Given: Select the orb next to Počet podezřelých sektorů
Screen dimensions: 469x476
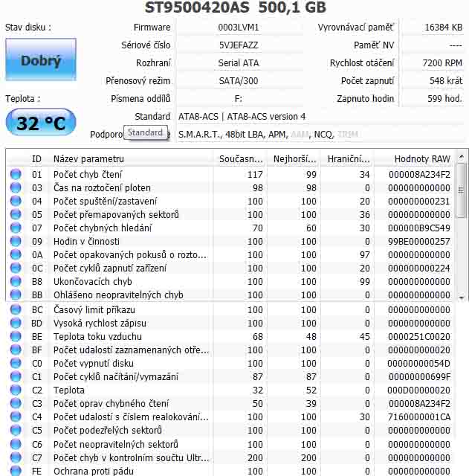Looking at the screenshot, I should [16, 430].
